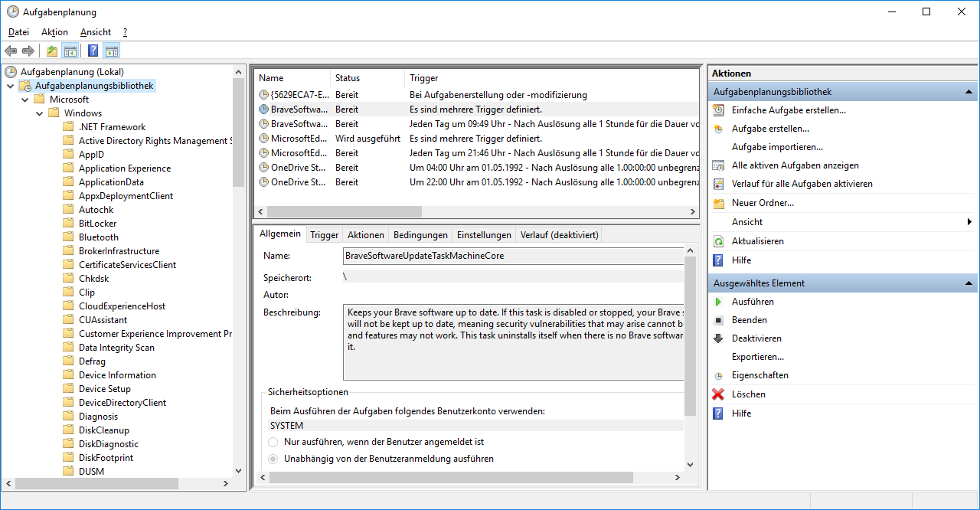This screenshot has width=980, height=510.
Task: Sort by the Name column header
Action: click(292, 78)
